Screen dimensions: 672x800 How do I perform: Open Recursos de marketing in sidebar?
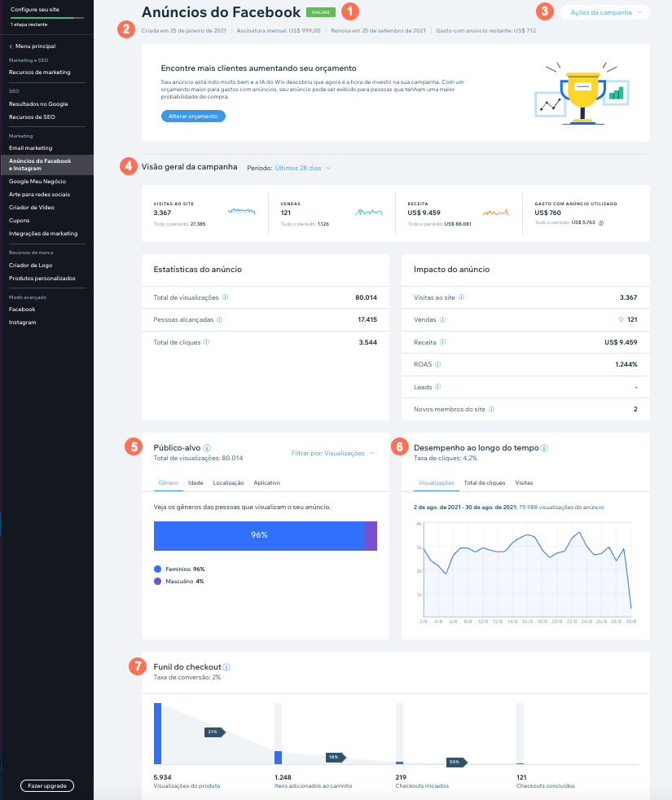pyautogui.click(x=40, y=73)
